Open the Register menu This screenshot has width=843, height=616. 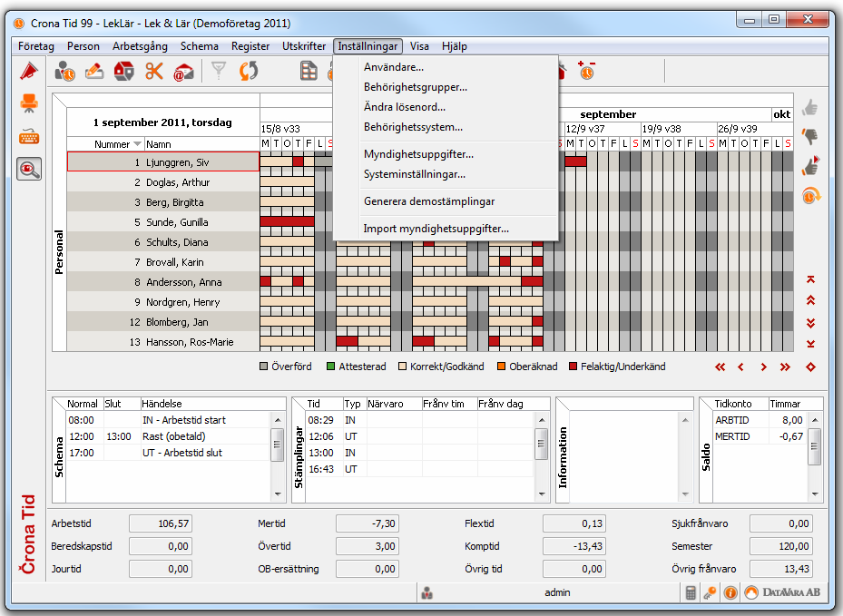250,46
